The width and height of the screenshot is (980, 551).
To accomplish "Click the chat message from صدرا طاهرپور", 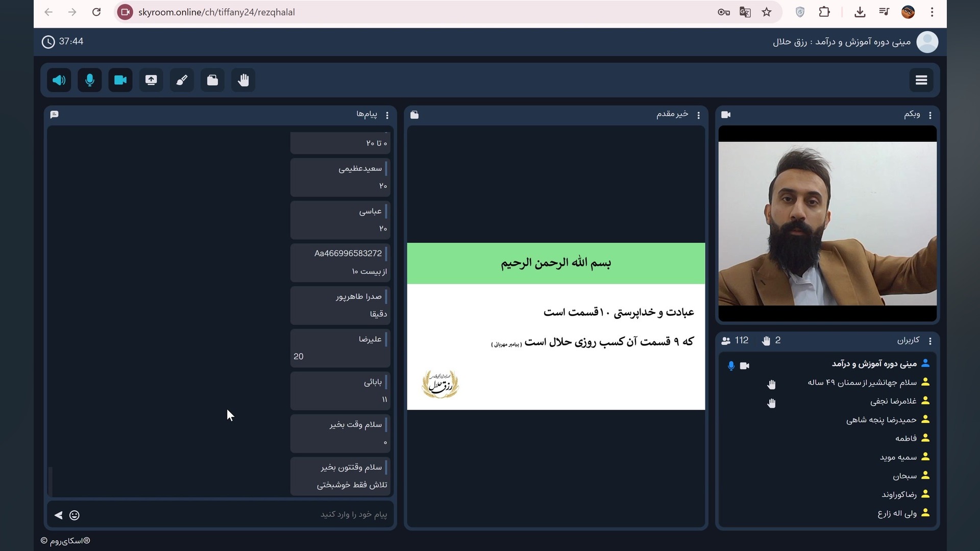I will pos(340,306).
